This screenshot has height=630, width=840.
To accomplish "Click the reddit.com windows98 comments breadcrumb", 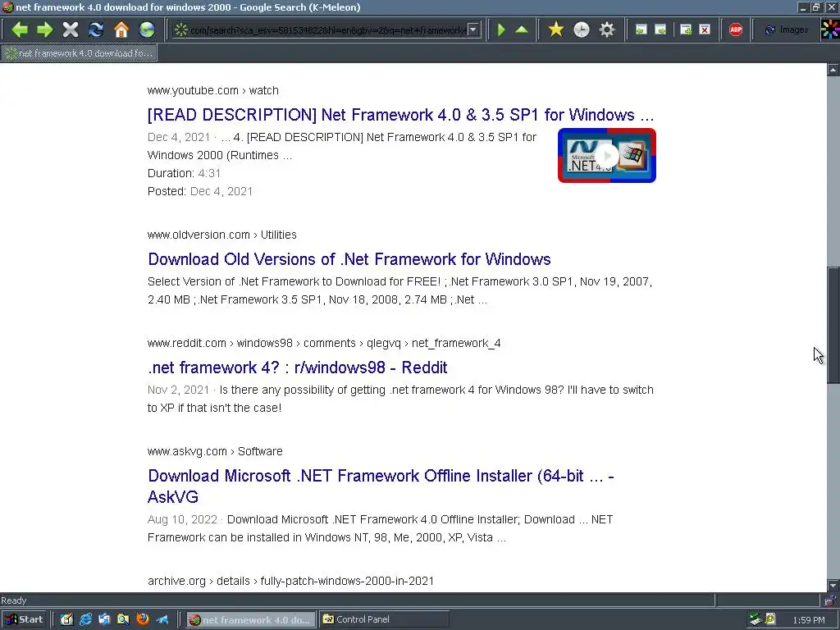I will [324, 343].
